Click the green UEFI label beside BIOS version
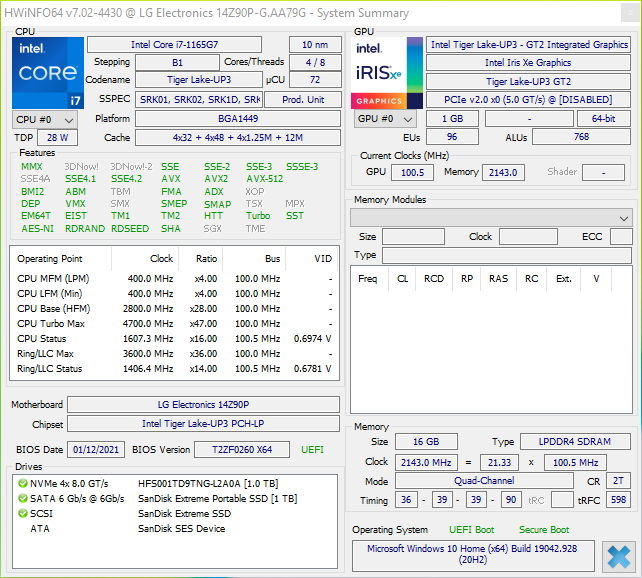642x578 pixels. point(312,449)
